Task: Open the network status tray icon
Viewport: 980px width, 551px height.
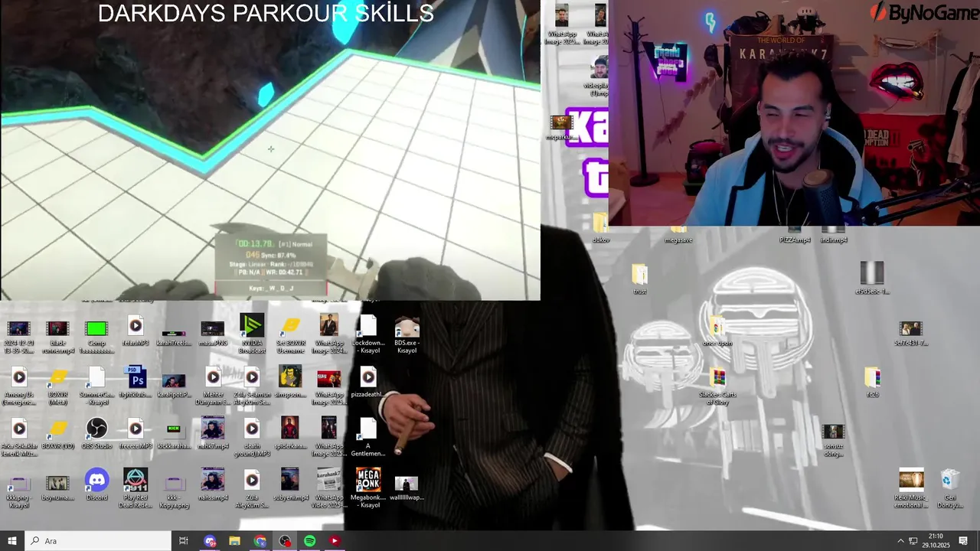Action: coord(913,541)
